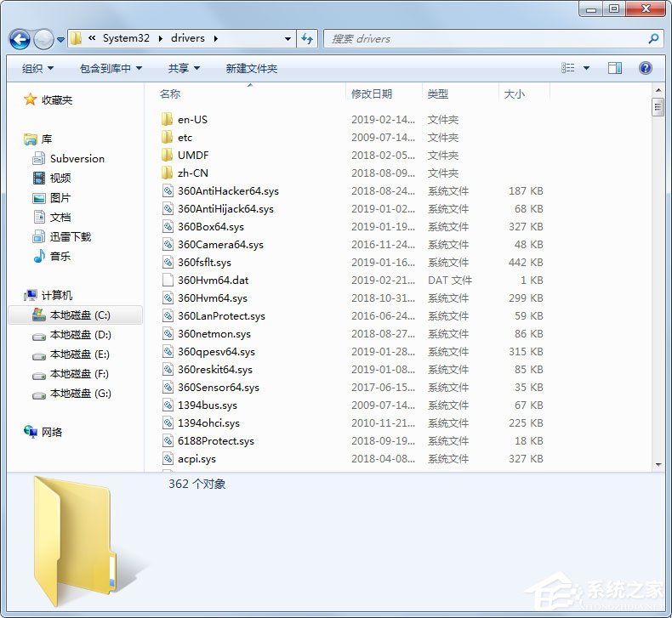Click the scrollbar up arrow
672x618 pixels.
click(x=658, y=90)
